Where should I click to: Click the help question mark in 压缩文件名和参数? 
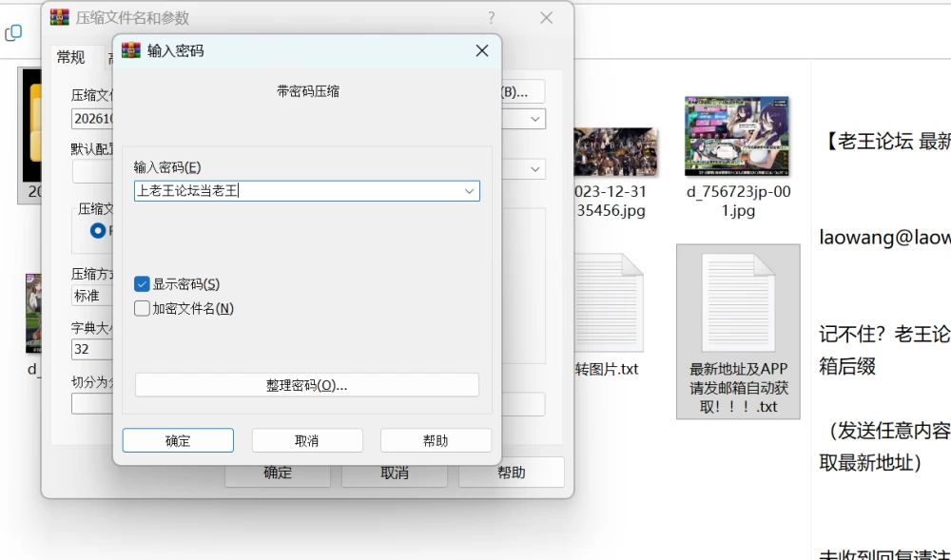(x=492, y=18)
